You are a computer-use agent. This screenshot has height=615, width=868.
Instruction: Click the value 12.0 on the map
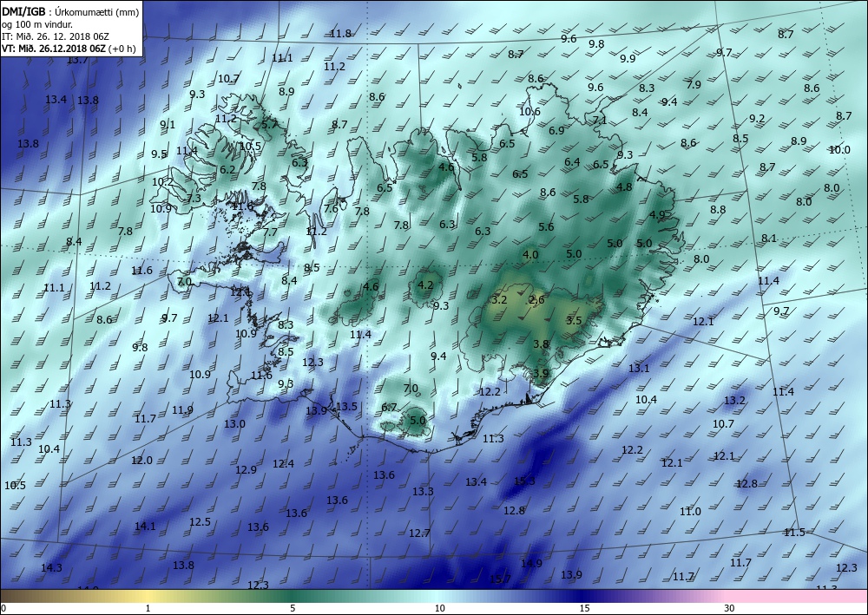tap(141, 461)
